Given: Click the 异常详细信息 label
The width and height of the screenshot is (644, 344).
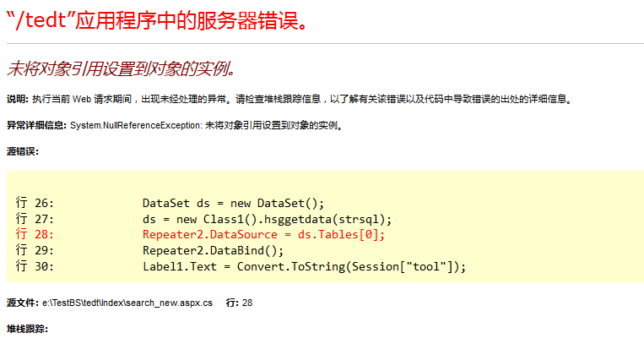Looking at the screenshot, I should click(36, 125).
